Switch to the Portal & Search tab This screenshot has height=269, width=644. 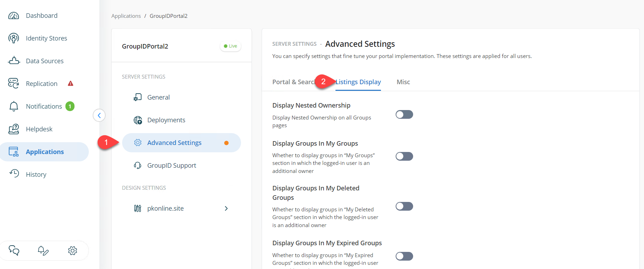point(293,82)
